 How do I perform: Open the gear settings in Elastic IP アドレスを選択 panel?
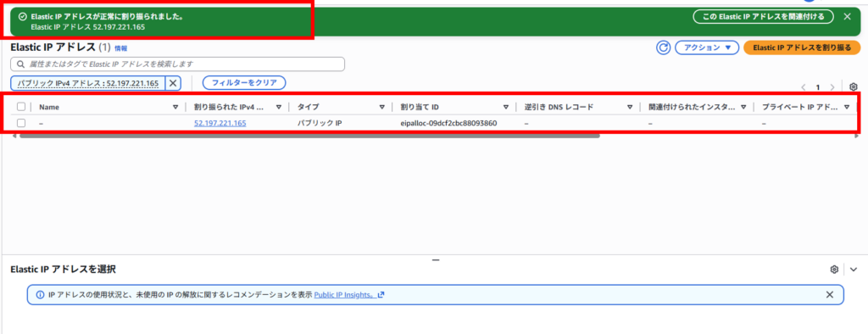[834, 270]
